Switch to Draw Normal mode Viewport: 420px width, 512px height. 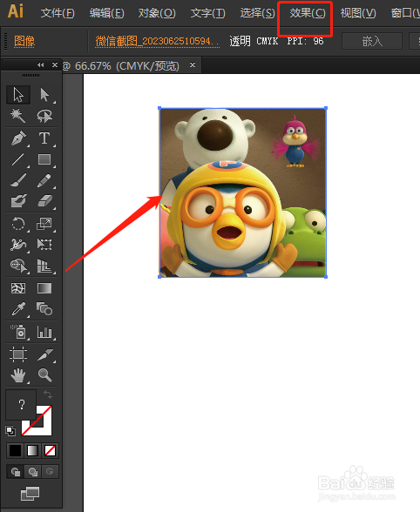click(x=16, y=472)
